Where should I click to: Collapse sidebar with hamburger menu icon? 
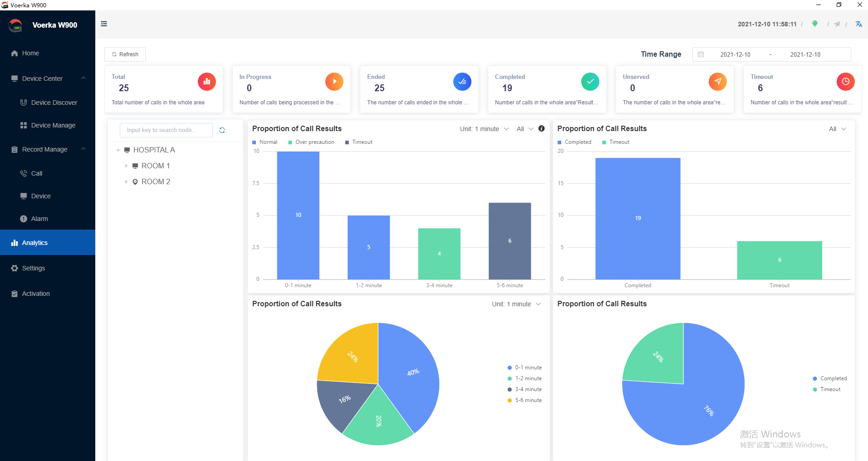coord(104,24)
